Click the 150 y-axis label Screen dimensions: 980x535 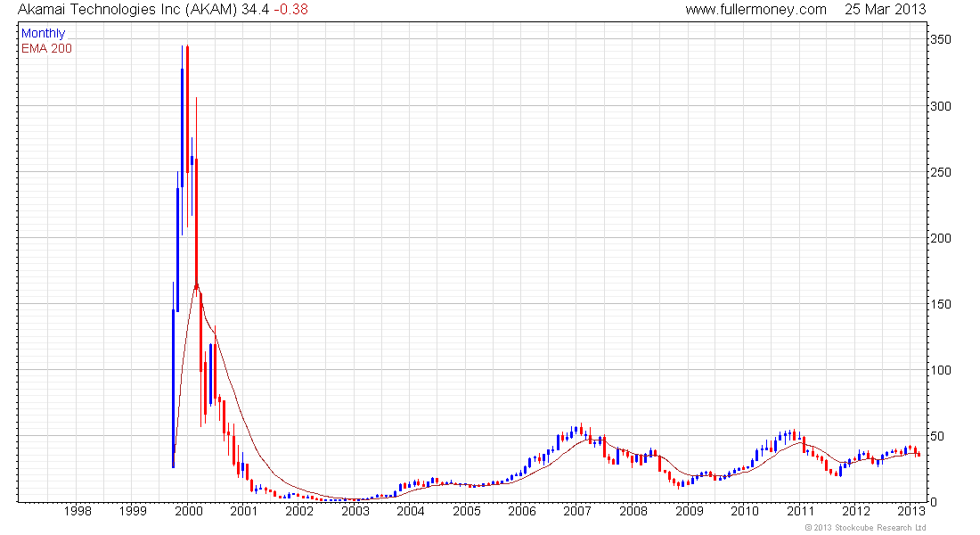(941, 304)
